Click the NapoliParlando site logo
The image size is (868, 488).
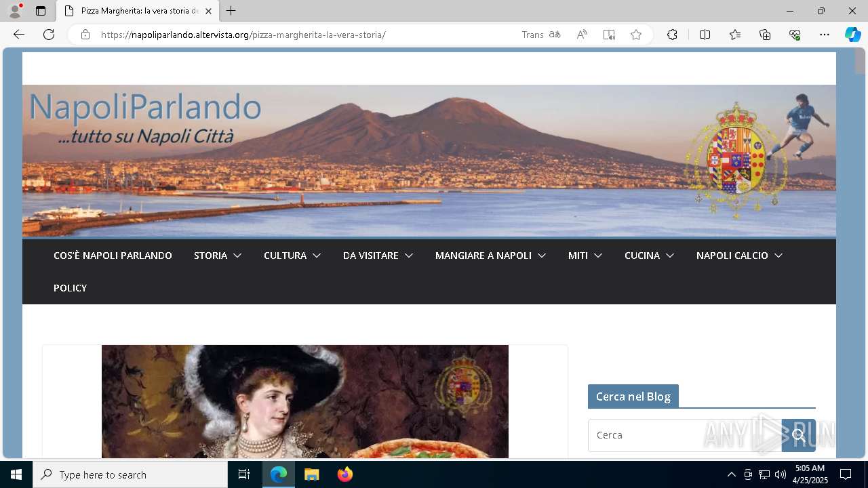pyautogui.click(x=145, y=117)
